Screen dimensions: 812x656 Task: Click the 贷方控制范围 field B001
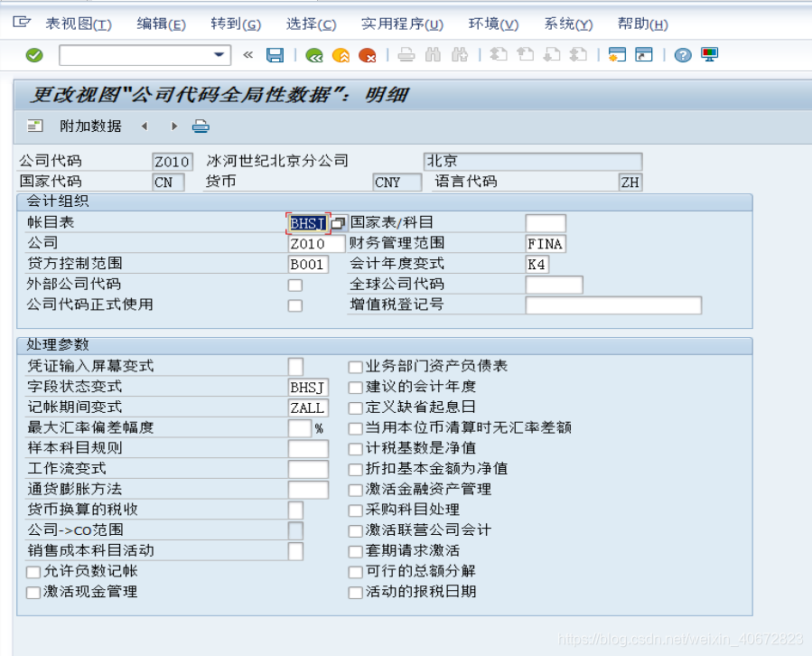click(x=308, y=264)
